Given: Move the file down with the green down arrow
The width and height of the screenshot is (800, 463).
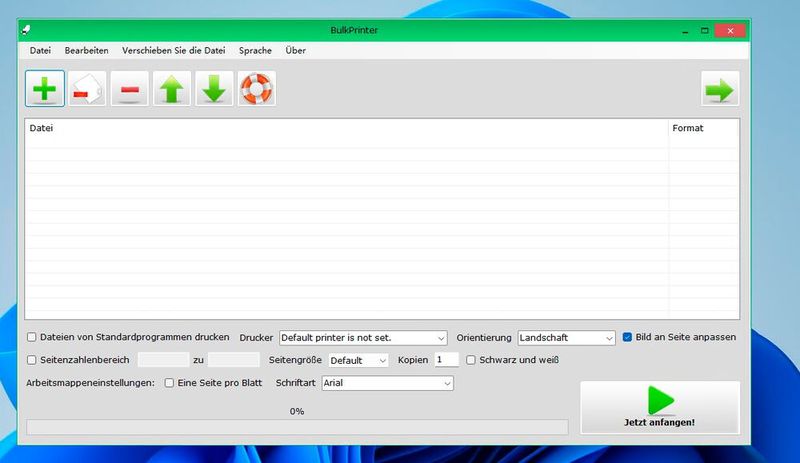Looking at the screenshot, I should coord(214,88).
